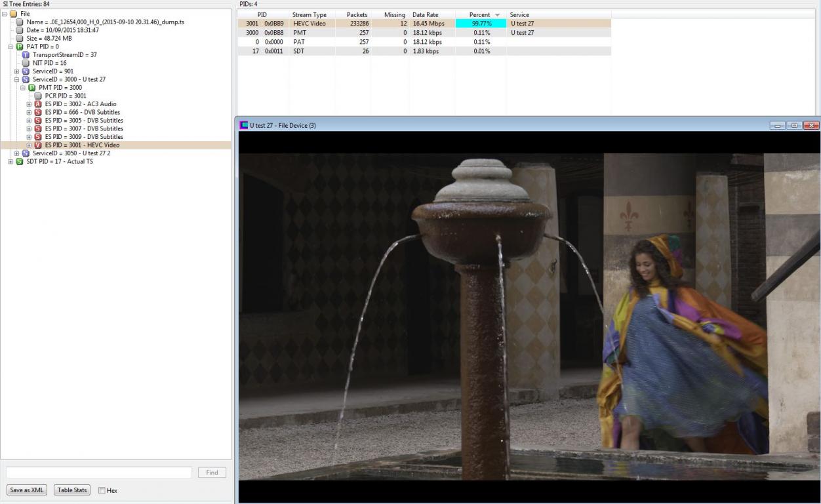Maximize the U test 27 player window
The height and width of the screenshot is (504, 821).
tap(794, 125)
